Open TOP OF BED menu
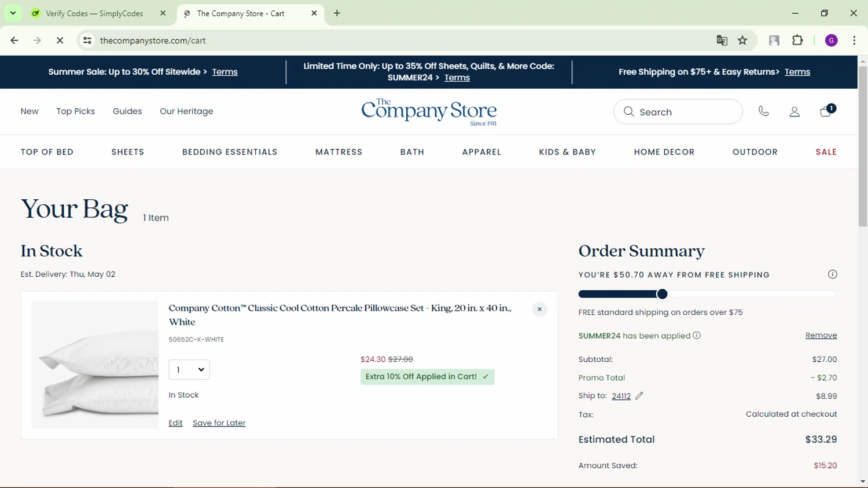 [47, 152]
